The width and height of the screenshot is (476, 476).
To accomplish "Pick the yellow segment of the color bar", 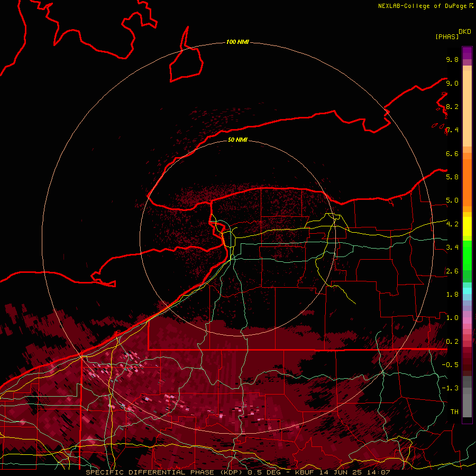I will (x=467, y=226).
